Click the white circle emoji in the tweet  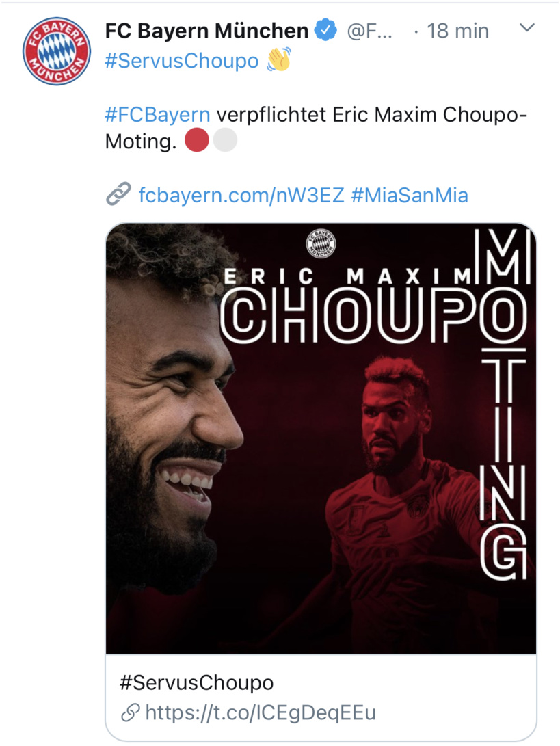(225, 139)
